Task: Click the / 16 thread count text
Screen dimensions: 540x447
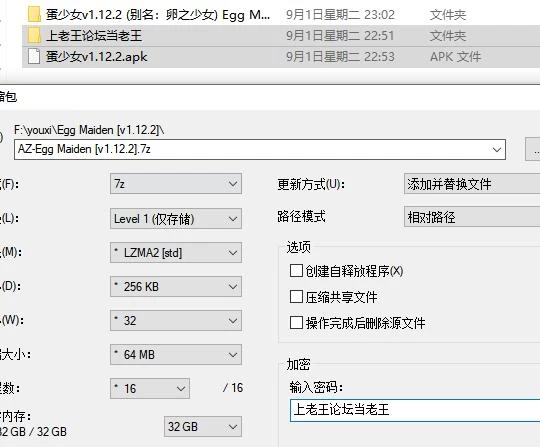Action: tap(233, 388)
